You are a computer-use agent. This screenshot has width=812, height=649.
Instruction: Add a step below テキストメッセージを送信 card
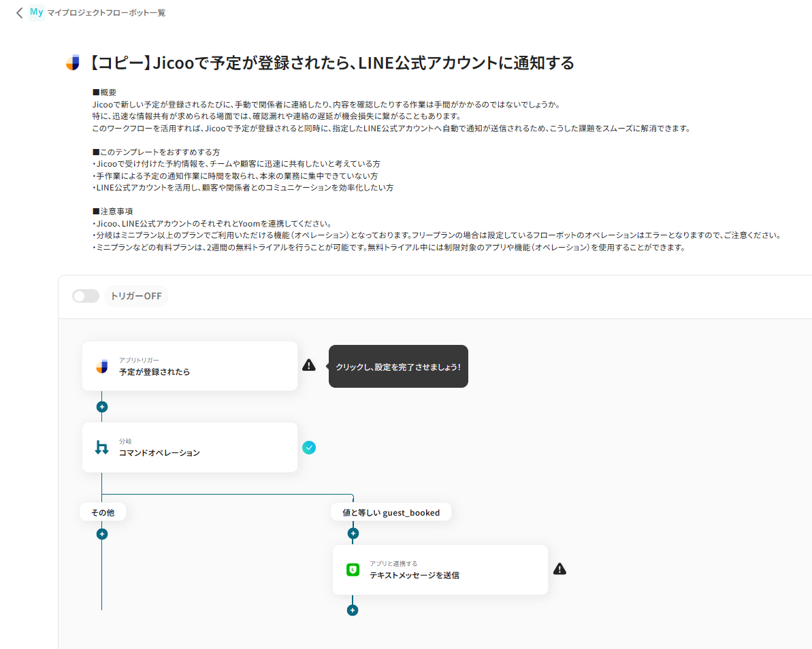point(353,610)
